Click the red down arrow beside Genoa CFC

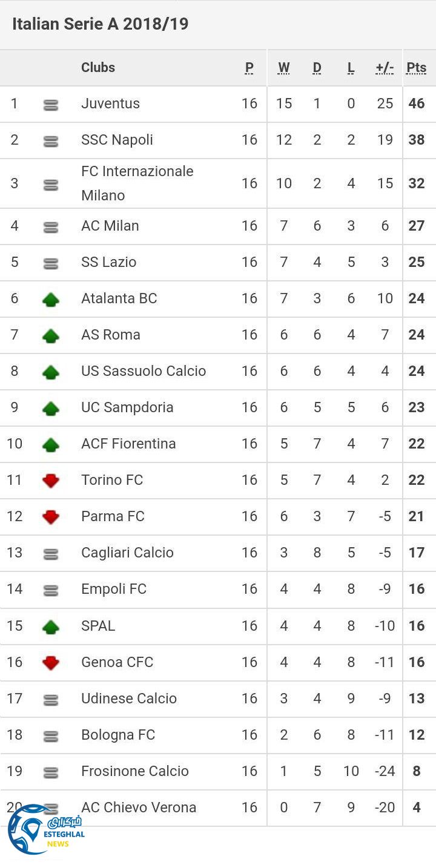click(51, 662)
